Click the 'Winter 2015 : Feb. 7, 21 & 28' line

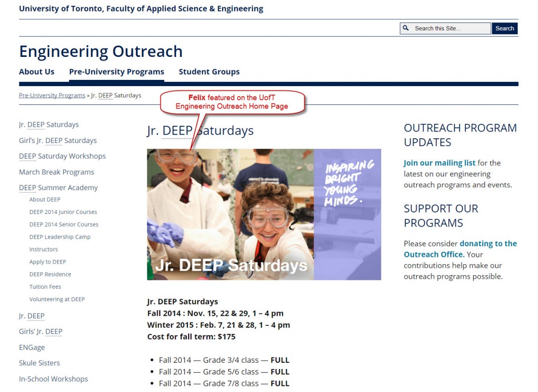218,325
